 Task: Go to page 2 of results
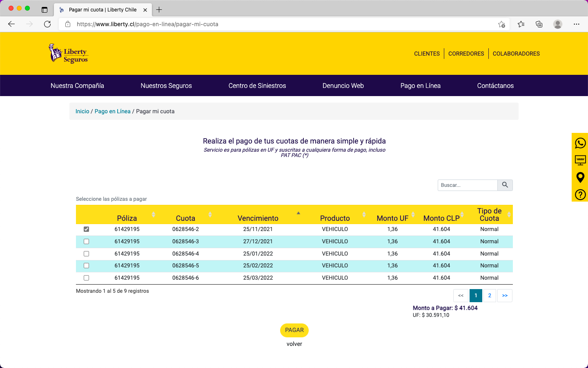point(490,296)
